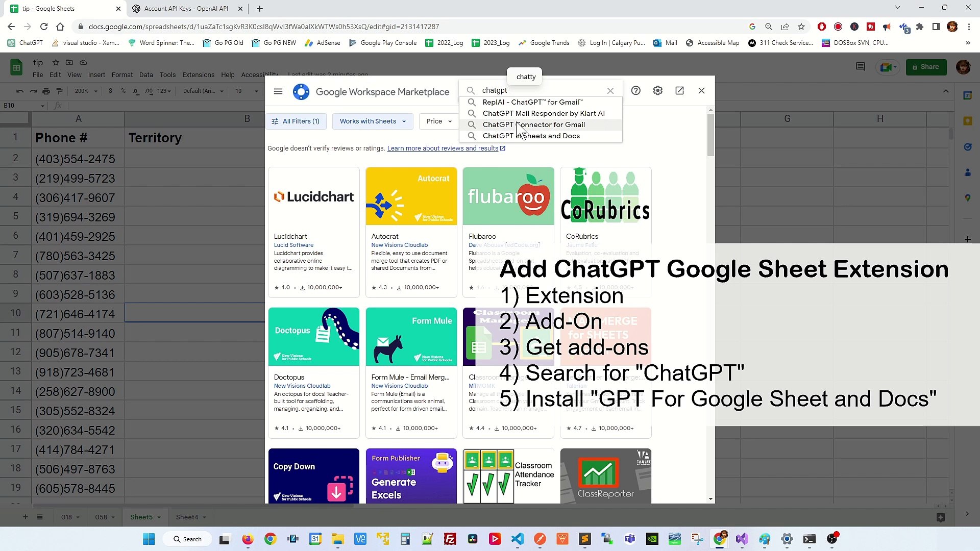Click the Undo icon
The height and width of the screenshot is (551, 980).
20,91
